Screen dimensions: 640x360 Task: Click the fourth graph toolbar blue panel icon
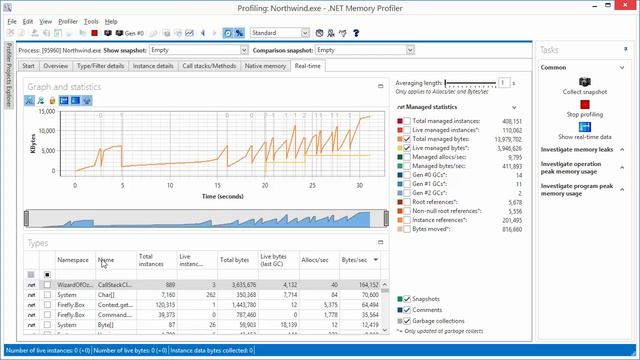point(64,100)
